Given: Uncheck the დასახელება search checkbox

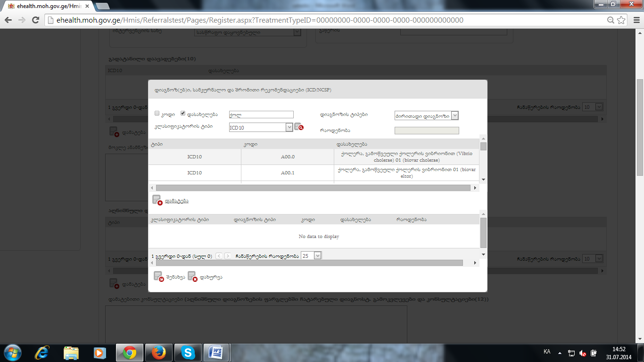Looking at the screenshot, I should (x=183, y=114).
